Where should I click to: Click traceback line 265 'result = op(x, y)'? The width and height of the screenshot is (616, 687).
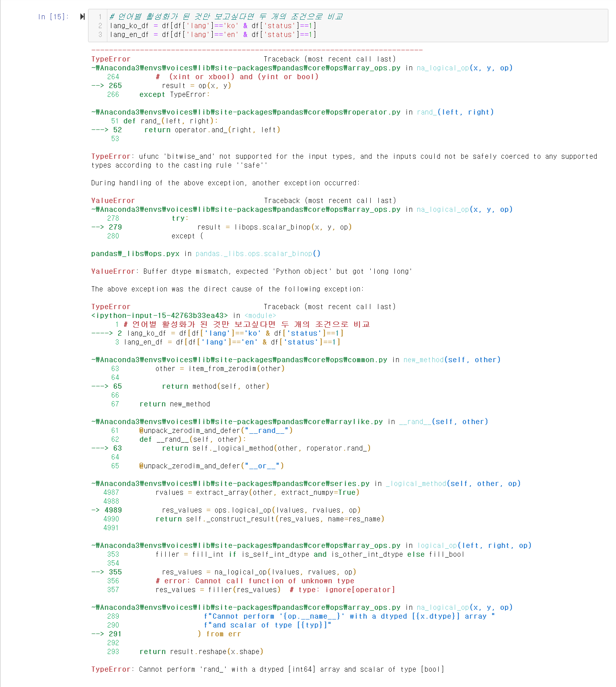pos(161,86)
